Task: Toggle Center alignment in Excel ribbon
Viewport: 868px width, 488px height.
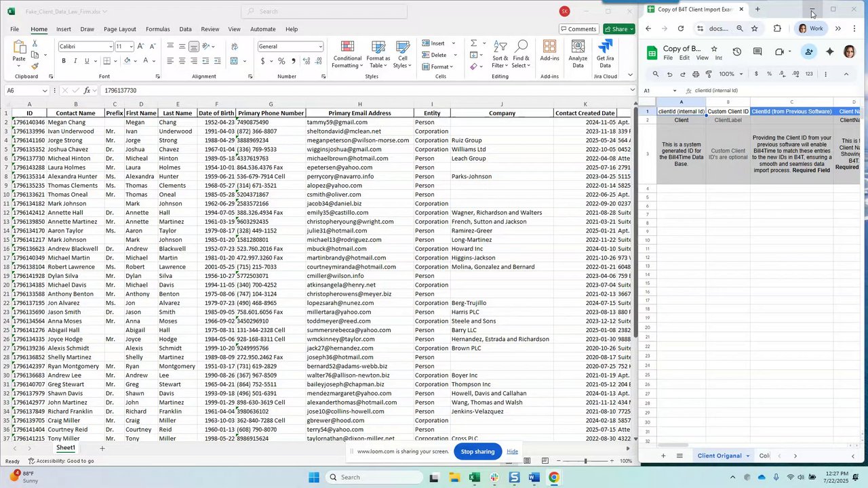Action: 182,61
